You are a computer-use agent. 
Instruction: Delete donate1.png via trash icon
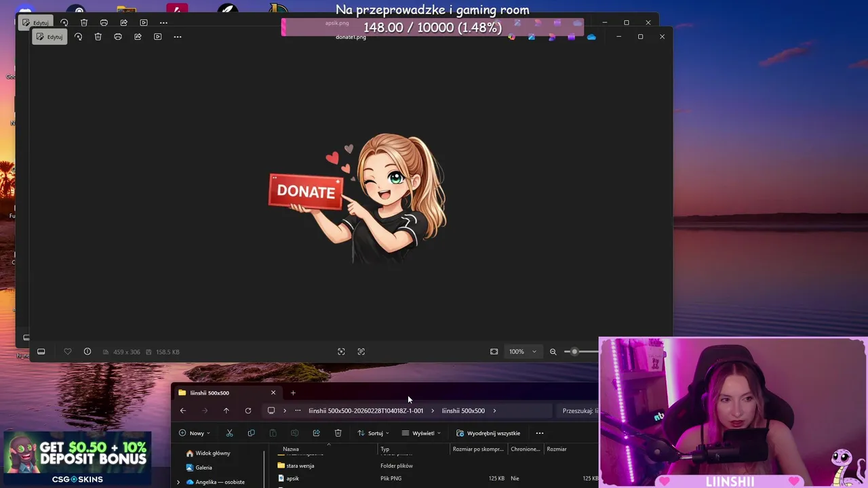click(x=98, y=37)
